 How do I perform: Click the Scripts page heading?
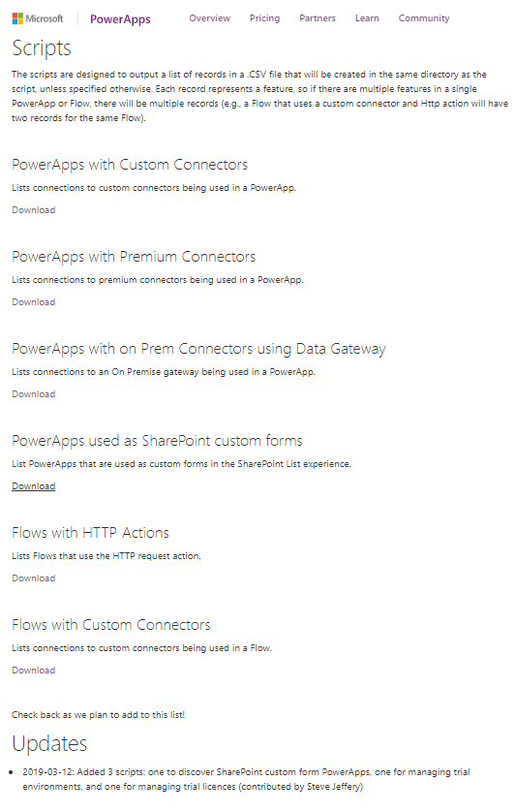[42, 48]
